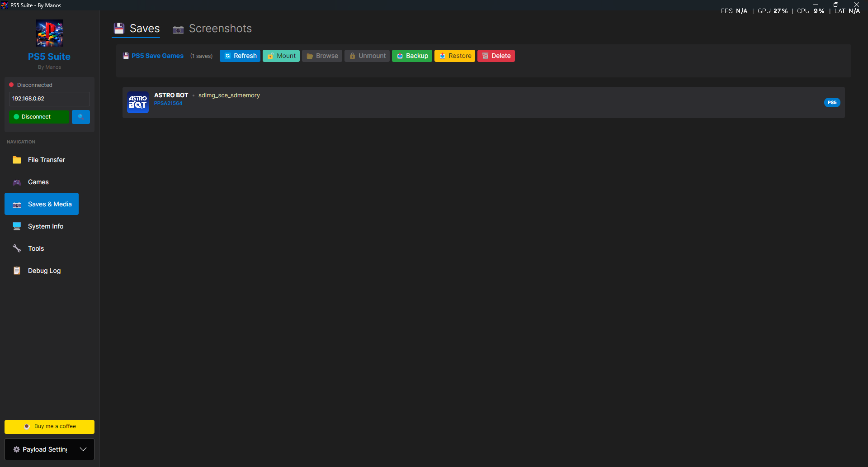Select the Saves tab
The height and width of the screenshot is (467, 868).
click(136, 29)
